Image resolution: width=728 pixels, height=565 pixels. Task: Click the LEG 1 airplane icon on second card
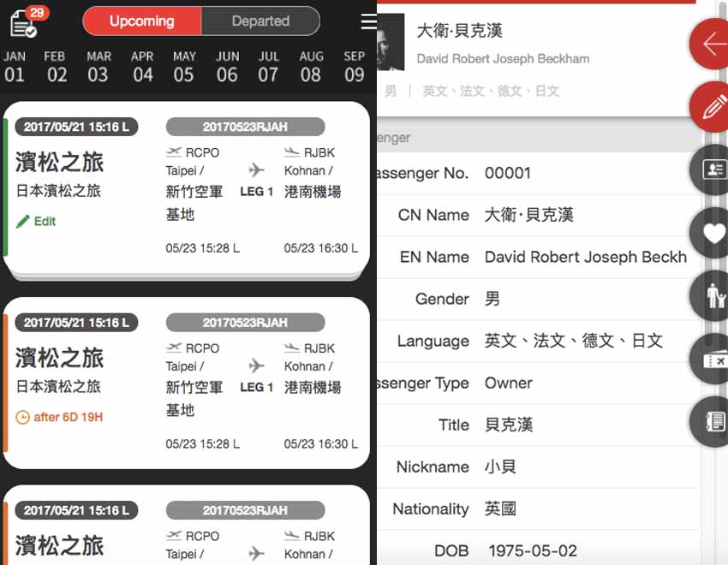[256, 366]
